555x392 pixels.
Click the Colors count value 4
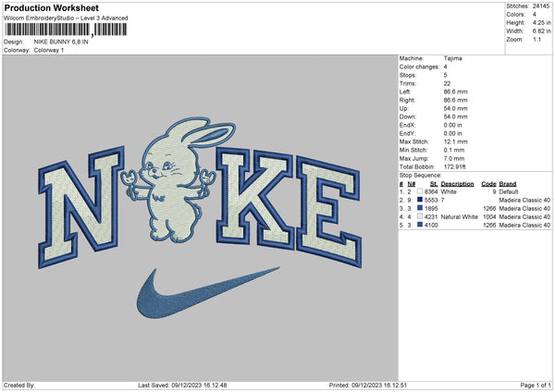(x=535, y=15)
